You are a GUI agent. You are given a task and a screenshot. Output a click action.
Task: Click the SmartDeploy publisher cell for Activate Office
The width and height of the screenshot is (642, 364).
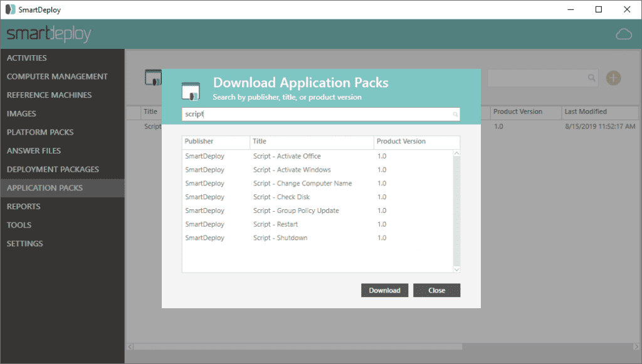pyautogui.click(x=205, y=156)
